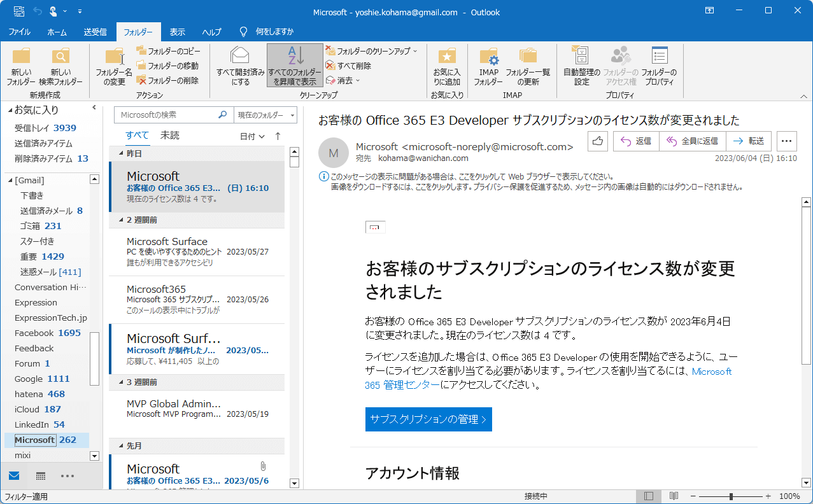Collapse the 2 週間前 message group
The image size is (813, 504).
(x=121, y=220)
